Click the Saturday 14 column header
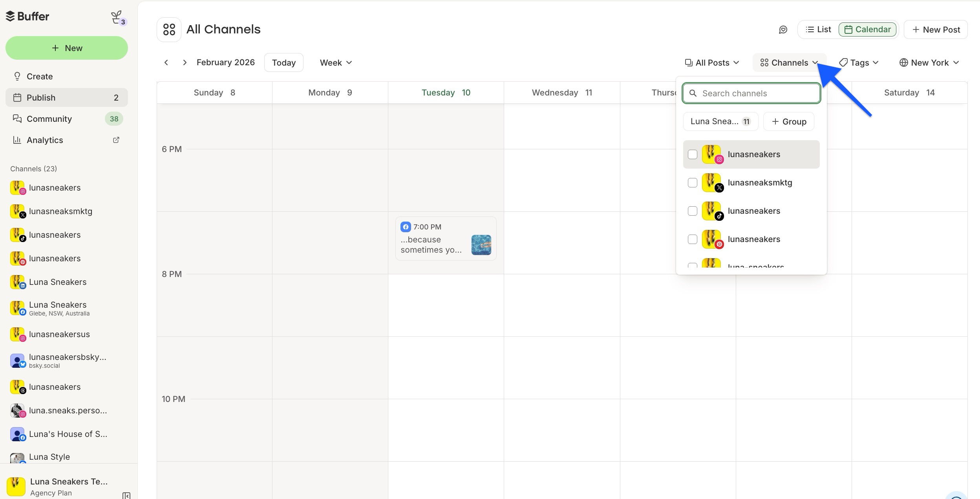This screenshot has width=980, height=499. point(909,93)
